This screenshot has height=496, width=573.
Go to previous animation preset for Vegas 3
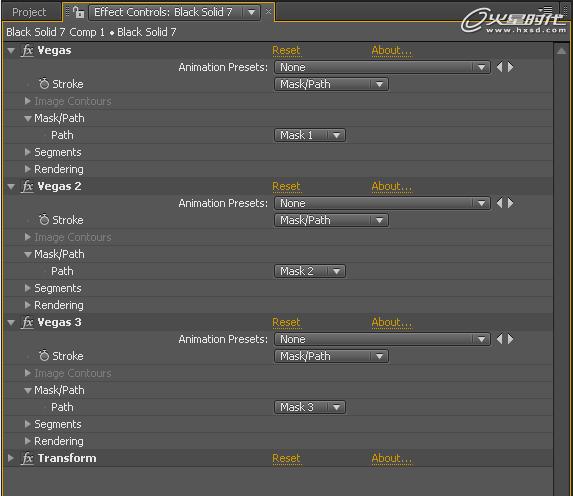click(x=500, y=339)
